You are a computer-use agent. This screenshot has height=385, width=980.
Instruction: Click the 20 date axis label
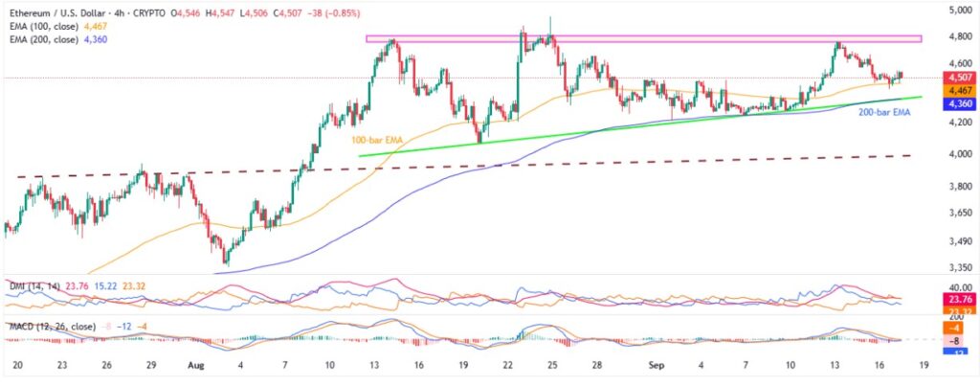pyautogui.click(x=17, y=364)
